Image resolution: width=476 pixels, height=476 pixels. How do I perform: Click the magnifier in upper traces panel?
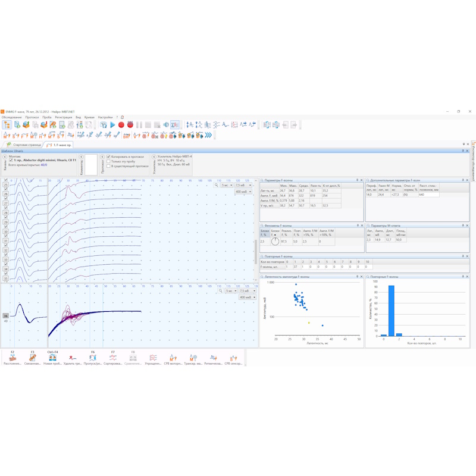point(216,185)
